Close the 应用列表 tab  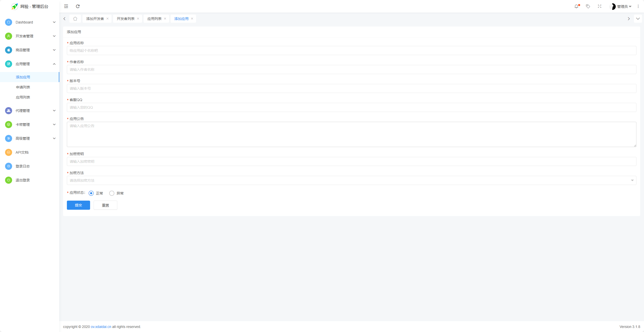(165, 19)
